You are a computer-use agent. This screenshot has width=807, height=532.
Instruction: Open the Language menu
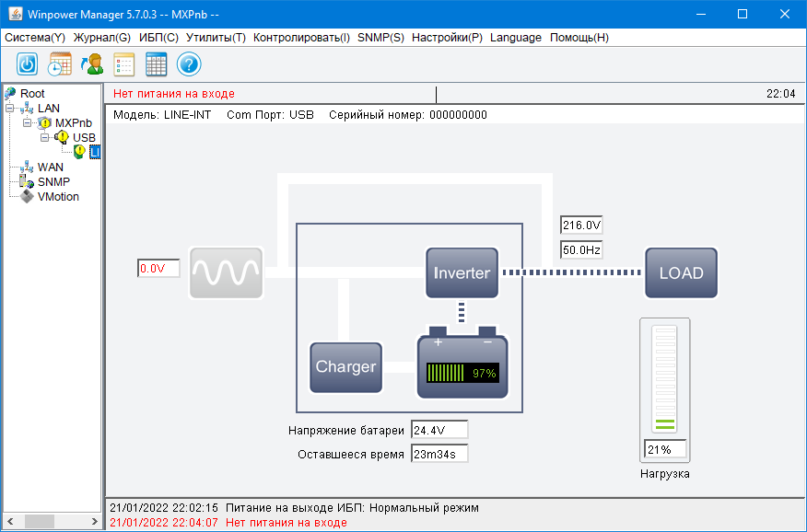tap(516, 38)
